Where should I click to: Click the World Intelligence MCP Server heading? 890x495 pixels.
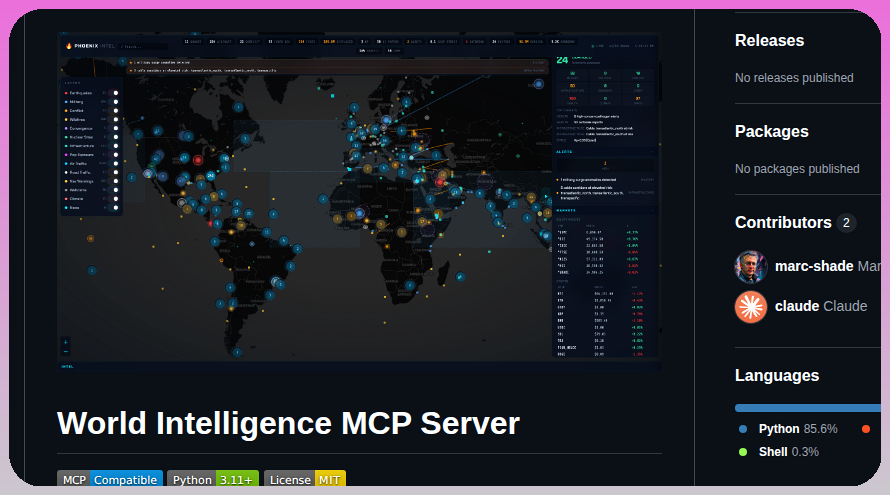click(x=288, y=423)
